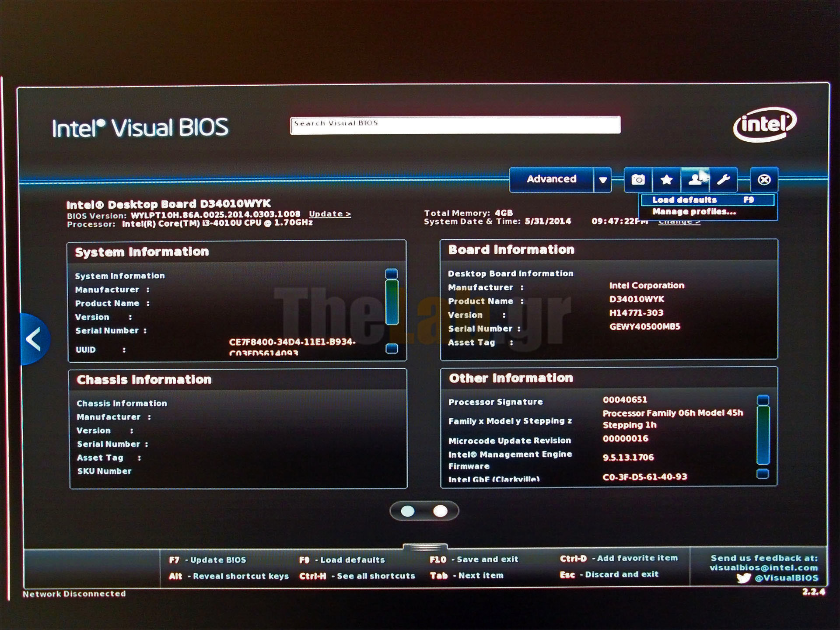Select the second page indicator dot

tap(440, 511)
